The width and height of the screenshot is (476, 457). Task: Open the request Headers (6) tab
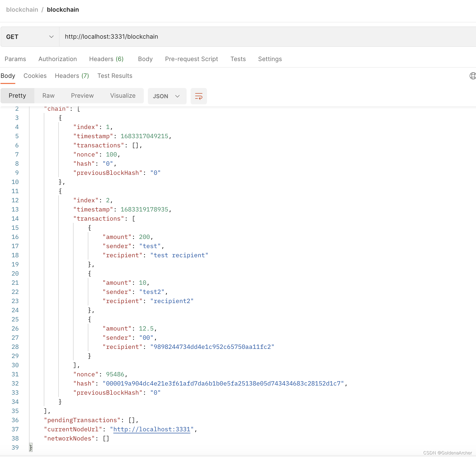(x=106, y=59)
